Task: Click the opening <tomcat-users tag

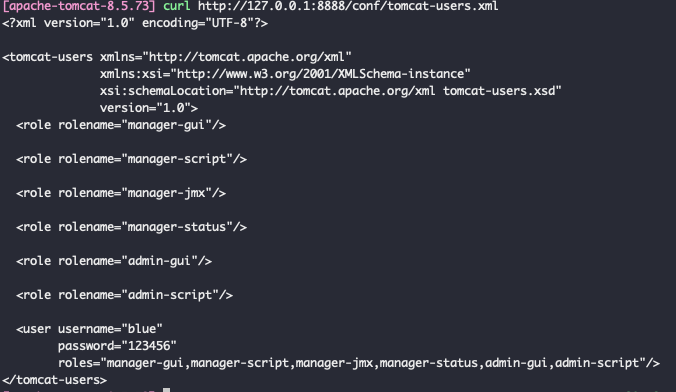Action: tap(47, 57)
